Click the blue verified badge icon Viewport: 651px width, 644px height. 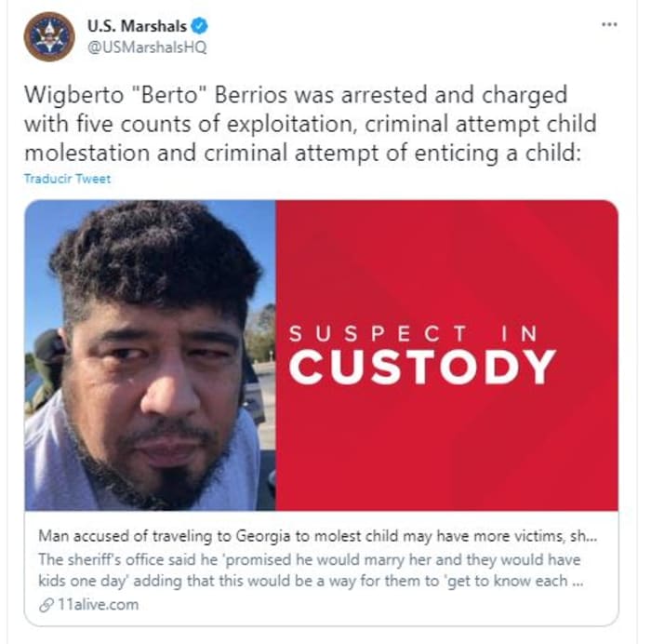[x=199, y=26]
